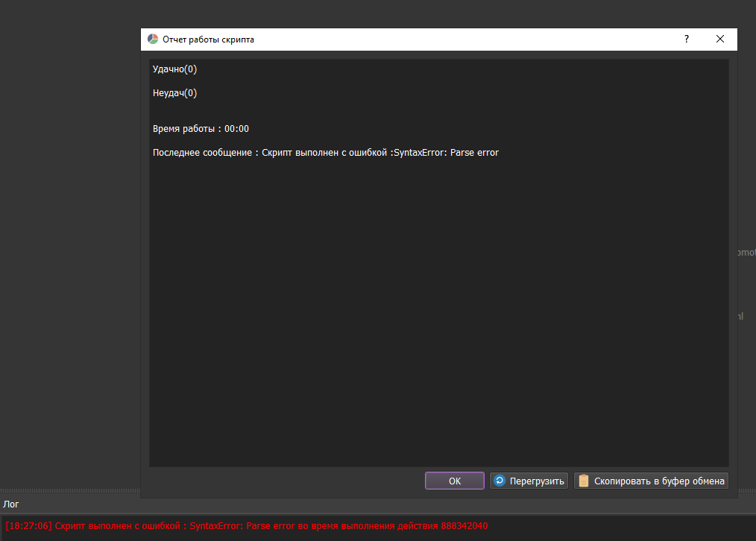Close the script report dialog
Screen dimensions: 756x541
point(720,39)
